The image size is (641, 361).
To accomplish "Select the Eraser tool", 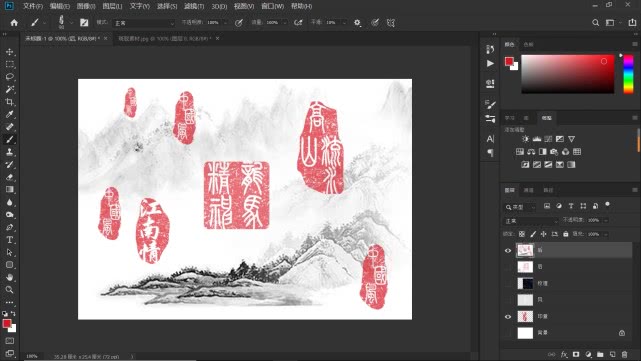I will click(9, 177).
